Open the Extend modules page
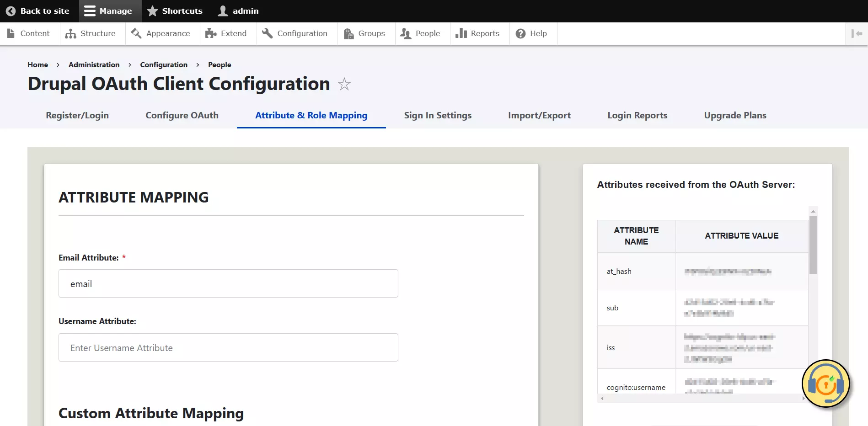This screenshot has height=426, width=868. tap(226, 33)
